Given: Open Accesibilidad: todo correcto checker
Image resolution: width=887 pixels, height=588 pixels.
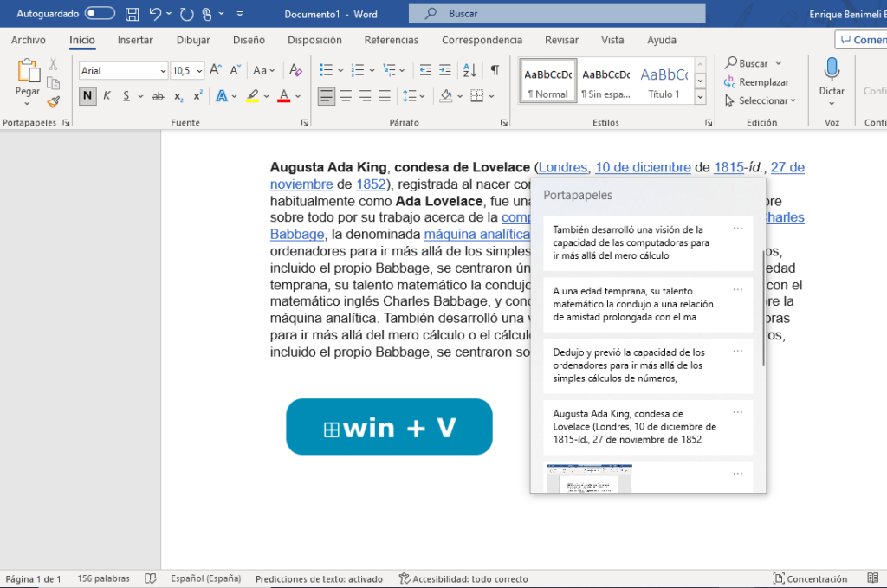Looking at the screenshot, I should point(463,579).
